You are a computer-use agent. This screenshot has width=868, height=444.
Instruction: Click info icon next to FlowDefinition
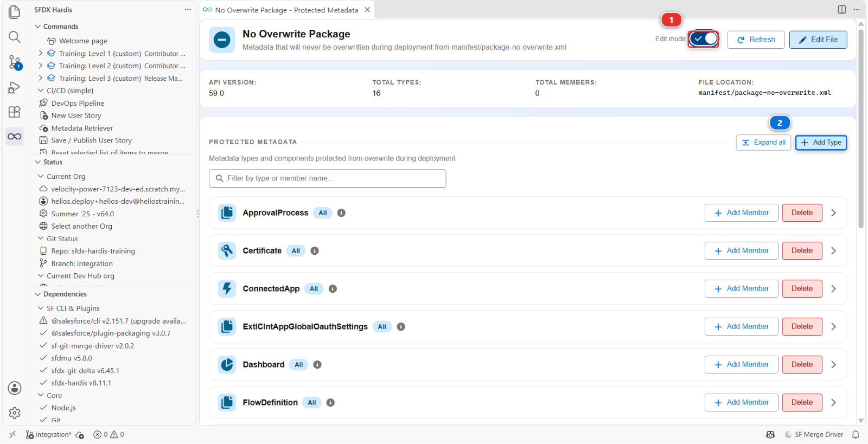(x=330, y=403)
